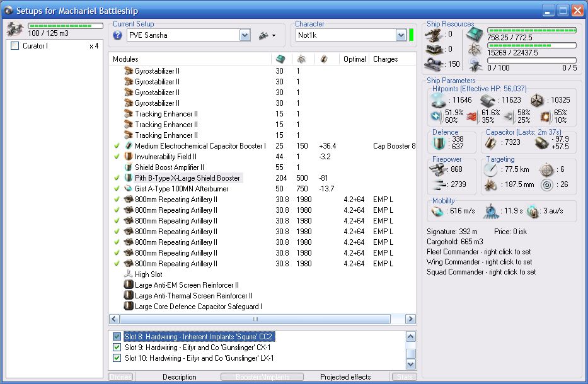The height and width of the screenshot is (384, 588).
Task: Select the first Tracking Enhancer II icon
Action: [x=129, y=114]
